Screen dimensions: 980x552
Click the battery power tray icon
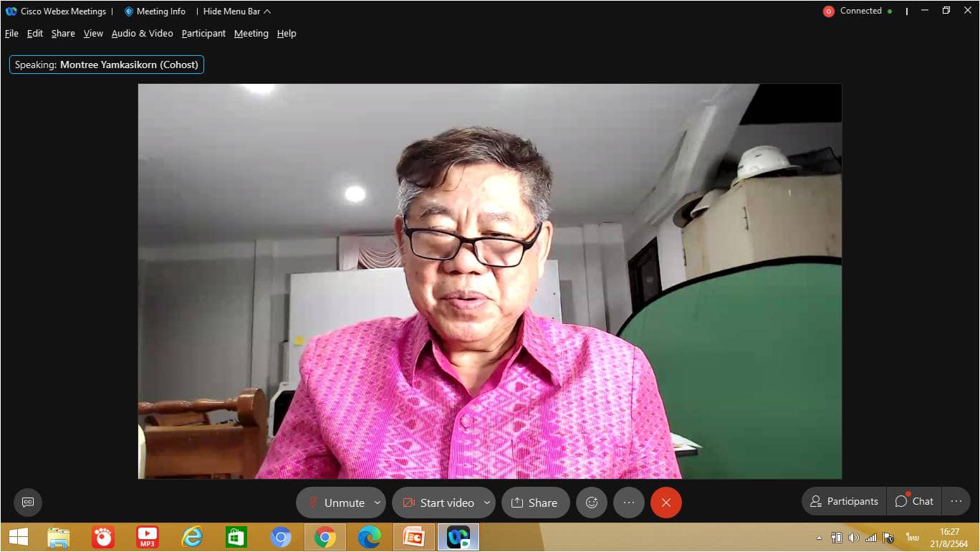[837, 538]
